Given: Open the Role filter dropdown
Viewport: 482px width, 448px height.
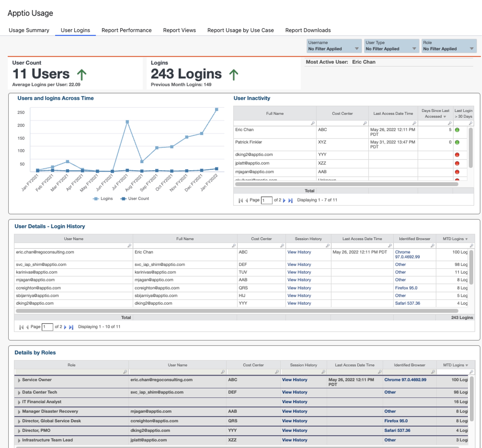Looking at the screenshot, I should (449, 46).
